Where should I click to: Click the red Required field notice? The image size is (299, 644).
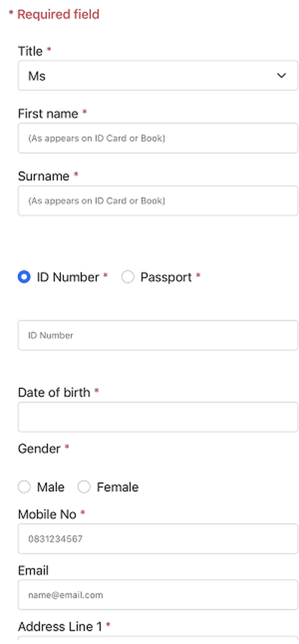(58, 15)
